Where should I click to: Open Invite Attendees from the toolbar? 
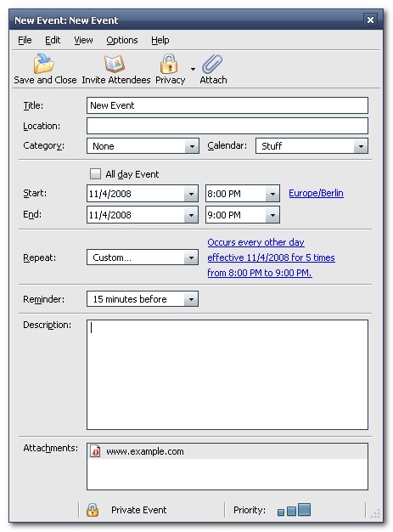coord(115,69)
